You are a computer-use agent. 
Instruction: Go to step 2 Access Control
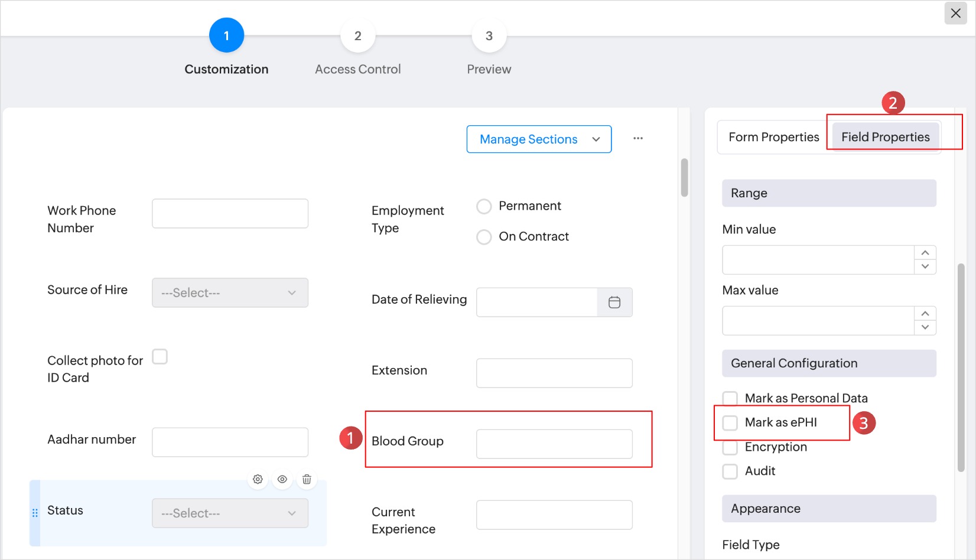point(357,36)
